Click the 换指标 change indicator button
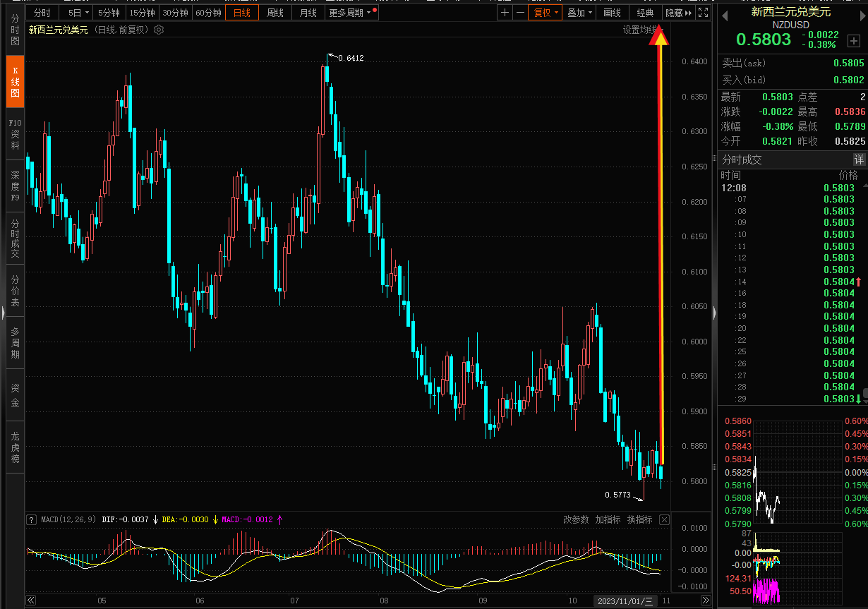 click(x=639, y=519)
